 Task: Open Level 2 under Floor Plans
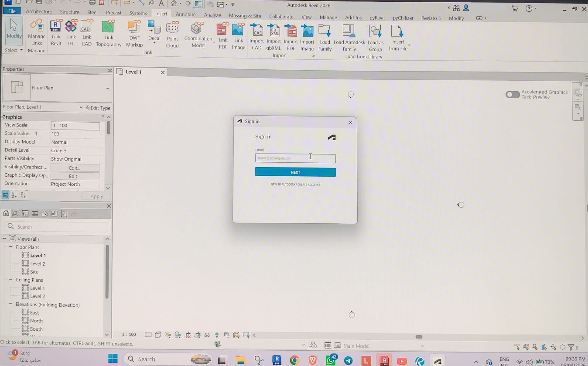tap(38, 263)
